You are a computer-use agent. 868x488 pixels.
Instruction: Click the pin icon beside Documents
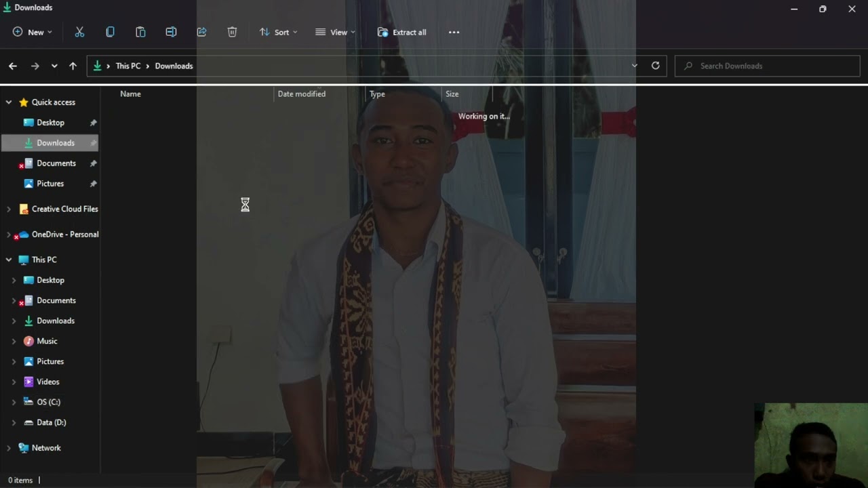(x=94, y=163)
